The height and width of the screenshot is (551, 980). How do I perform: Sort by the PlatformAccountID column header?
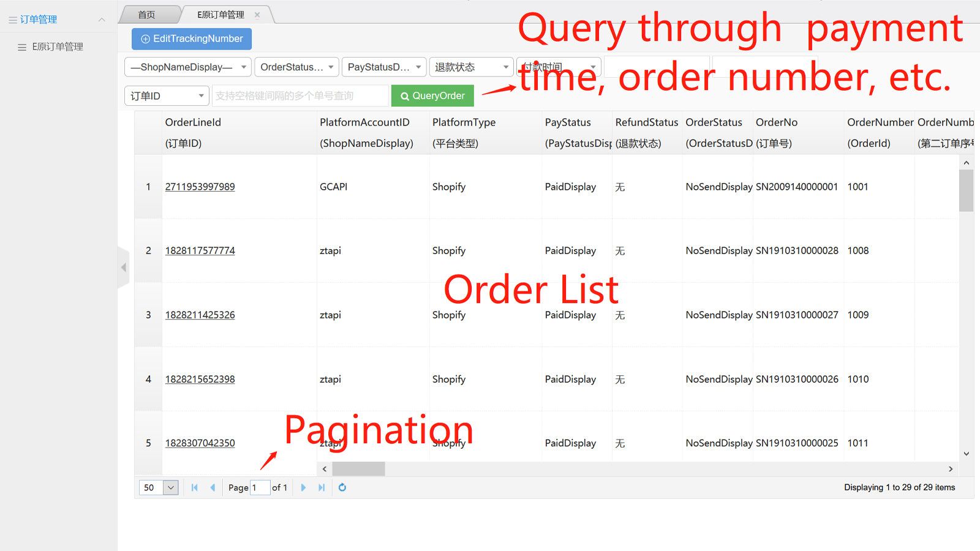(x=372, y=133)
